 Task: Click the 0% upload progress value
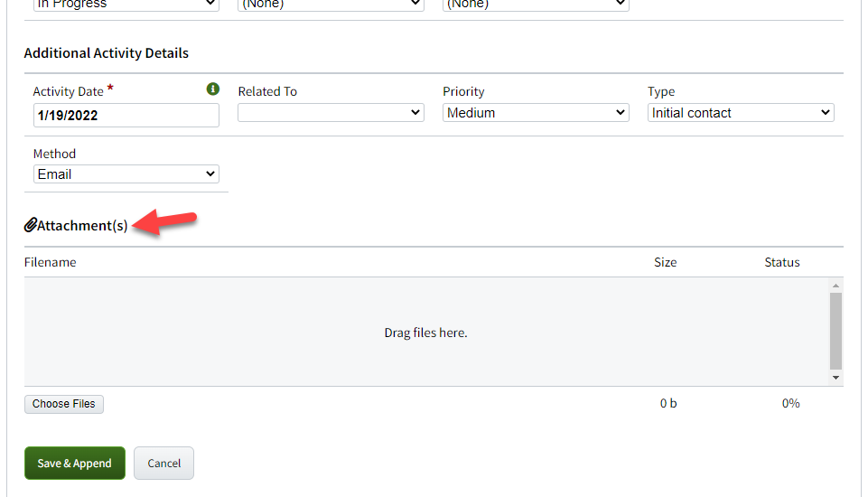pyautogui.click(x=790, y=403)
